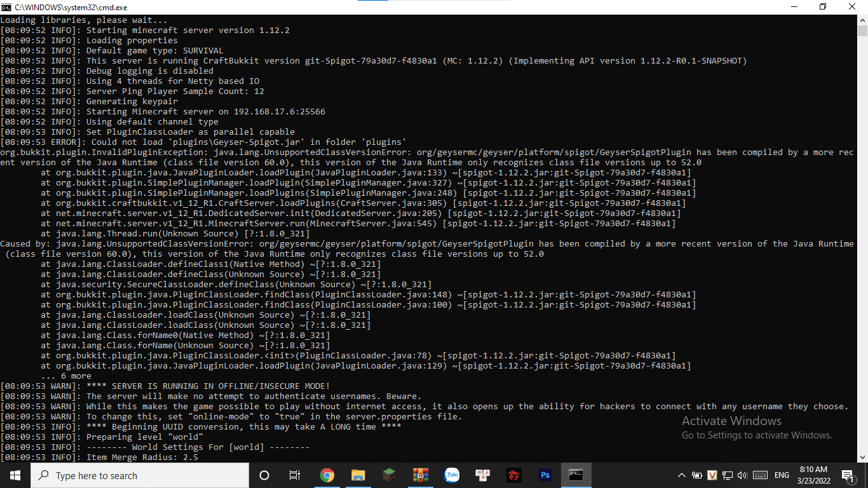Click the "Item Merge Radius: 2.5" line

[99, 457]
